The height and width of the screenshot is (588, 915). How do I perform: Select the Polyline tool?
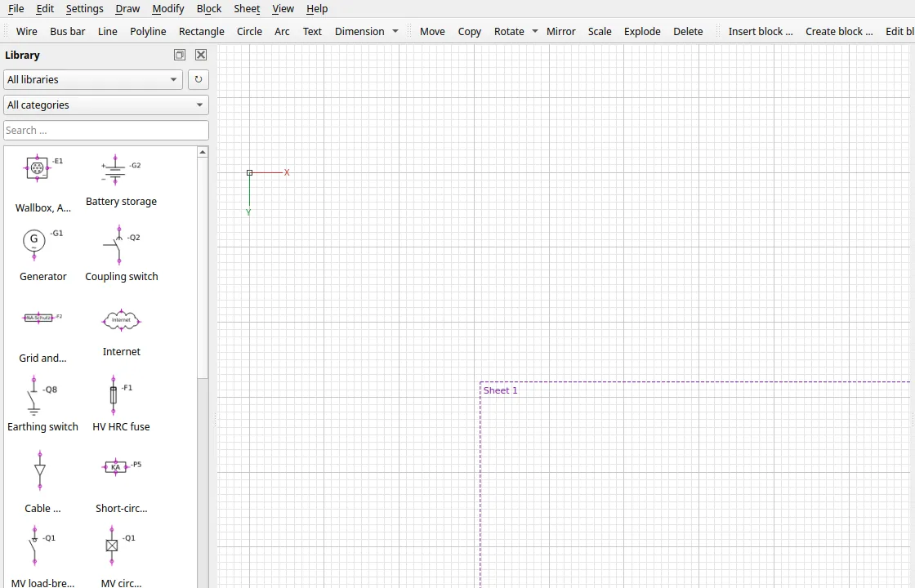coord(148,32)
